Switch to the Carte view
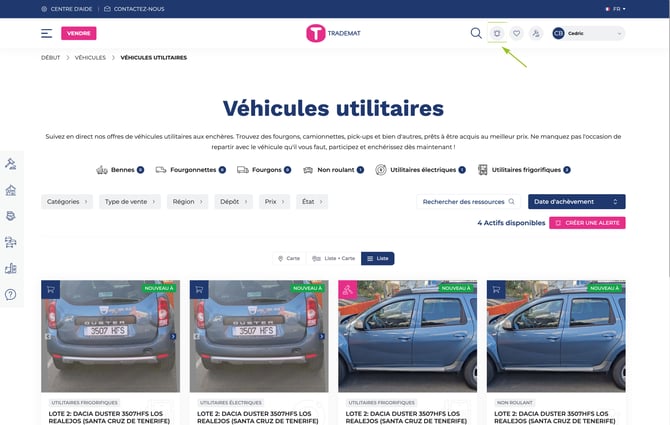Image resolution: width=670 pixels, height=425 pixels. pos(289,258)
